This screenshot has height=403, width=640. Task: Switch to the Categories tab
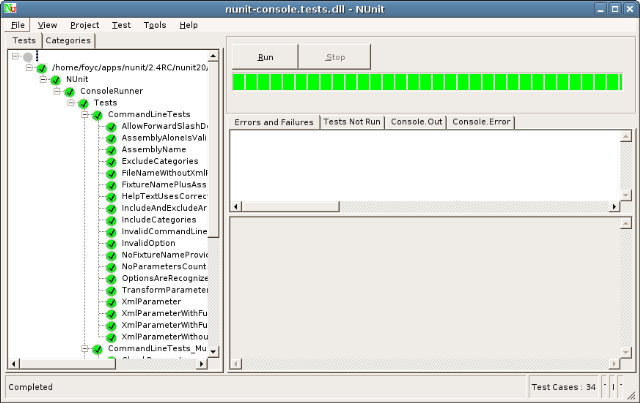pyautogui.click(x=69, y=41)
